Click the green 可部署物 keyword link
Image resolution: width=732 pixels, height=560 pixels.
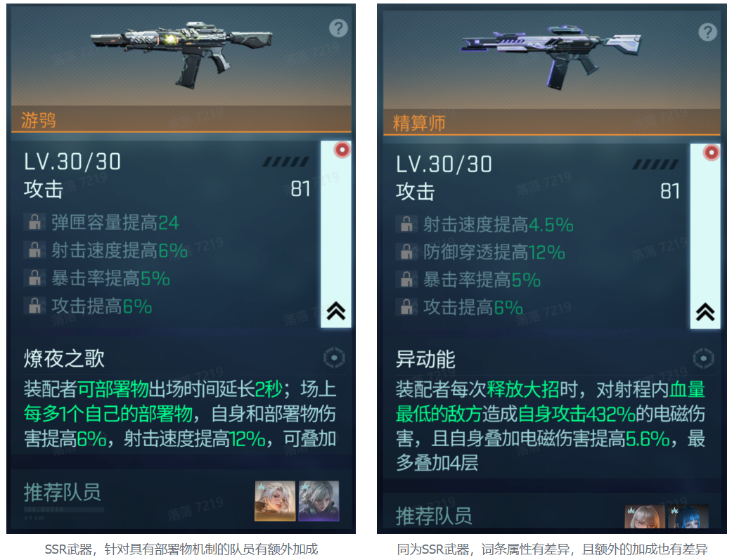pos(113,389)
